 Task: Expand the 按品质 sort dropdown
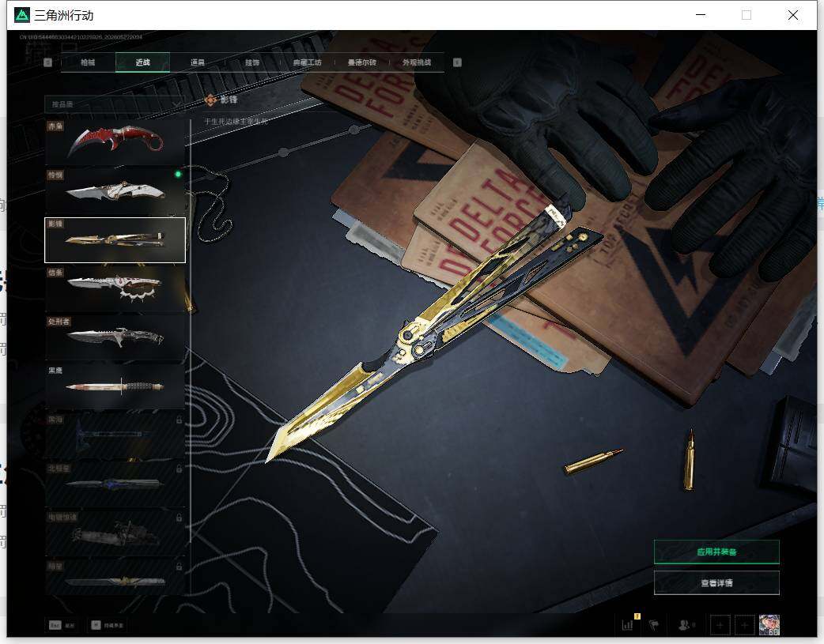click(115, 104)
